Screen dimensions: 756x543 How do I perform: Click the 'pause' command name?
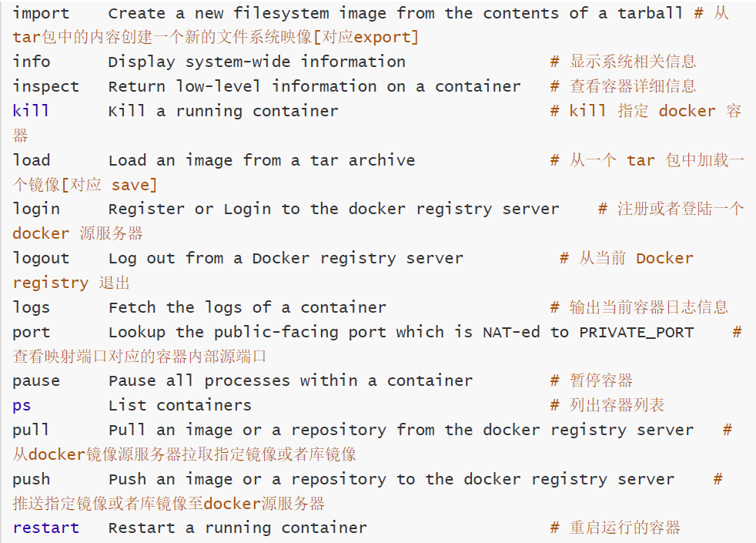pos(36,380)
